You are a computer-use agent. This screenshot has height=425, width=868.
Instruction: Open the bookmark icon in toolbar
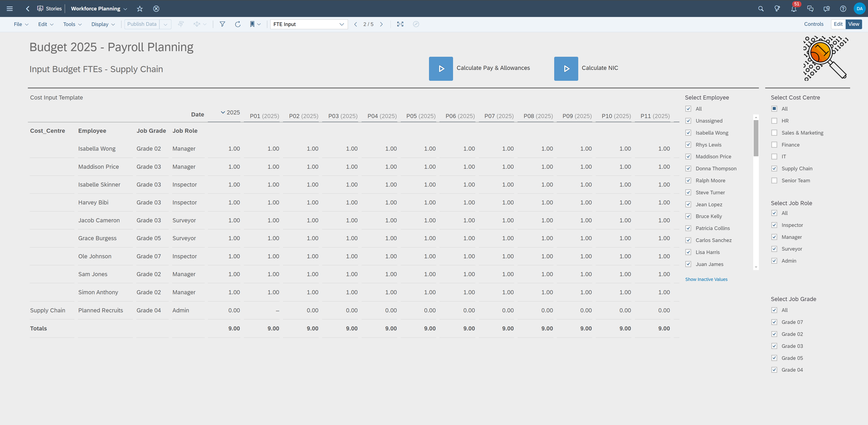252,24
